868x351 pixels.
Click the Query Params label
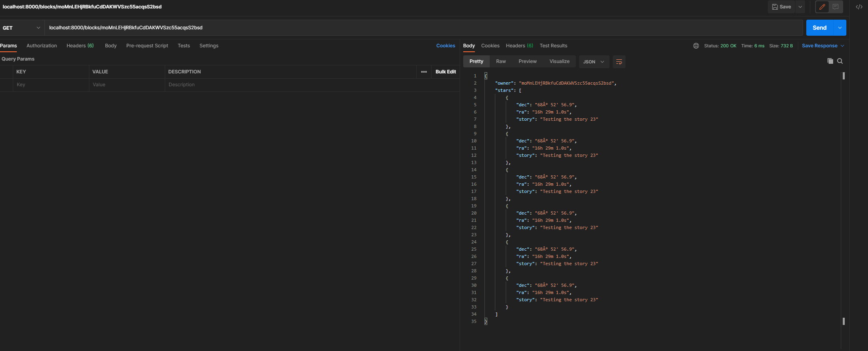tap(18, 59)
